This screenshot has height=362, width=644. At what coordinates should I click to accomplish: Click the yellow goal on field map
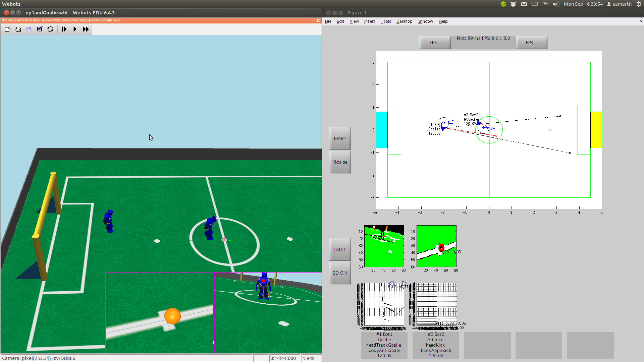click(x=596, y=130)
